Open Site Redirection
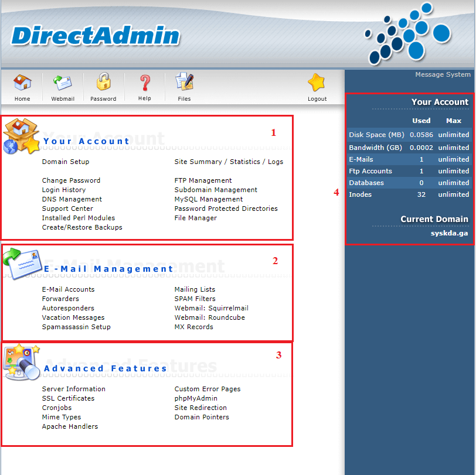 (x=200, y=408)
